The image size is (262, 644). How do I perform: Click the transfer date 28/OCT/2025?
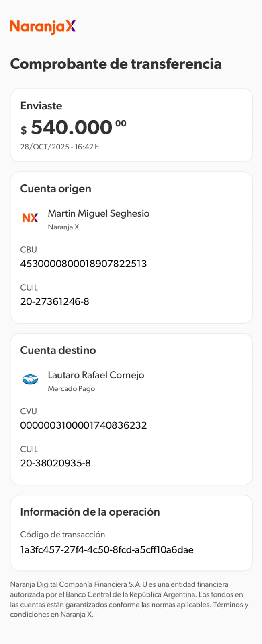coord(45,147)
